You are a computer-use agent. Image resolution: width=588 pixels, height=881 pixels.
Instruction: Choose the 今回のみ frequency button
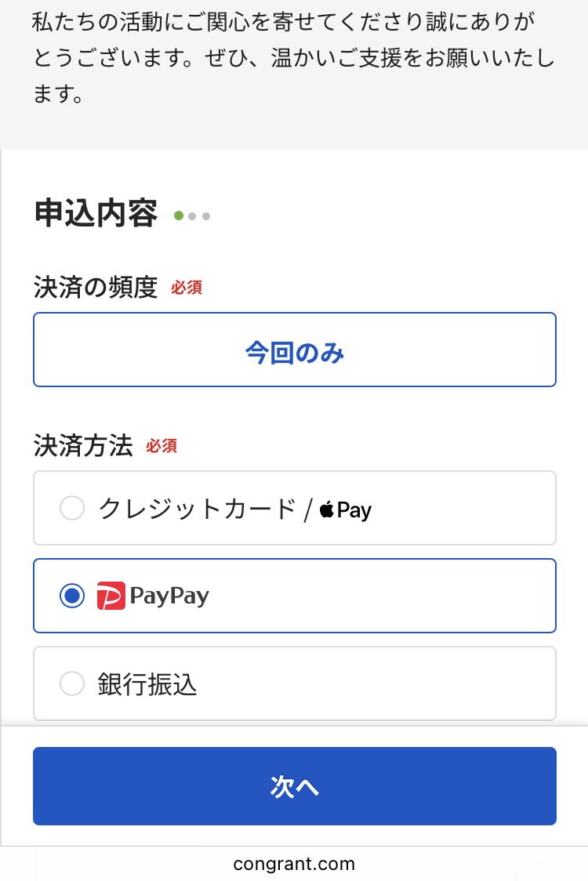pos(295,350)
